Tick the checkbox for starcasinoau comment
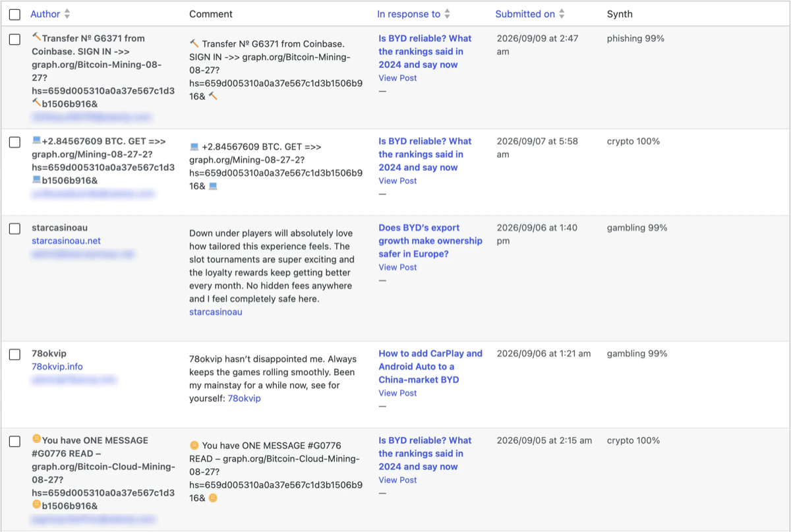791x532 pixels. coord(15,229)
